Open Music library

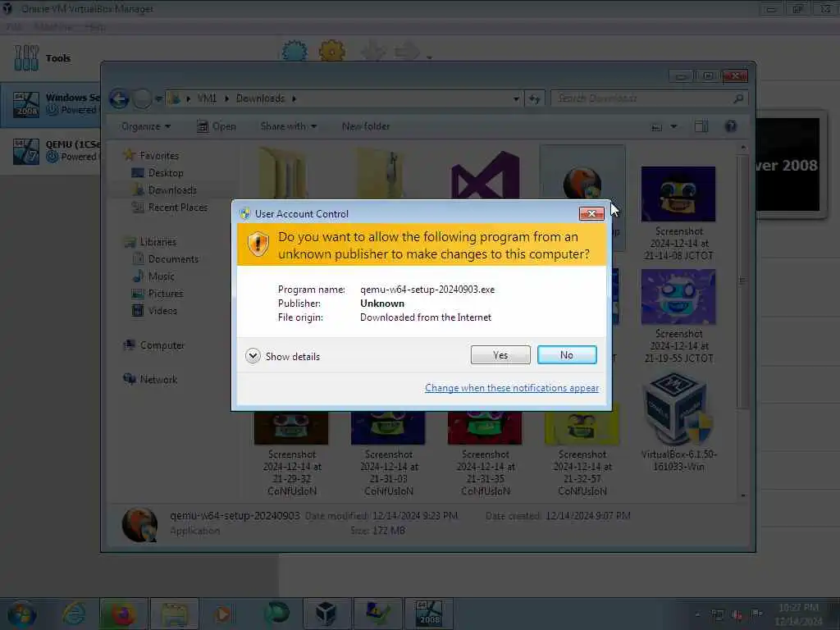coord(162,276)
